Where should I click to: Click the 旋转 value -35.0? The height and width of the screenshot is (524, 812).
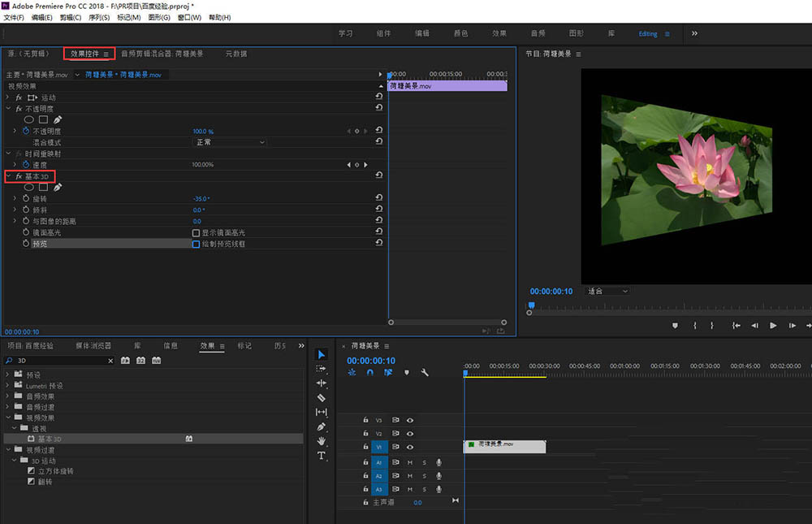tap(201, 198)
